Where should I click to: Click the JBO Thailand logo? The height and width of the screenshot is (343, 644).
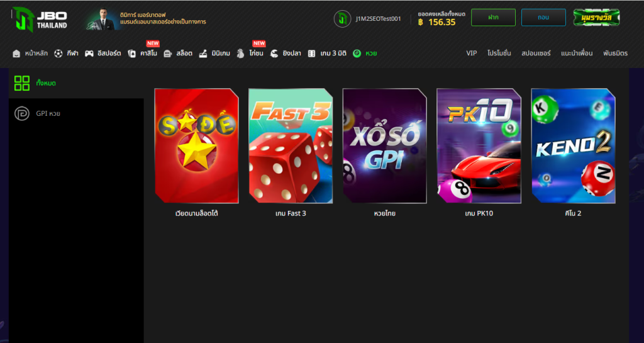[x=40, y=20]
